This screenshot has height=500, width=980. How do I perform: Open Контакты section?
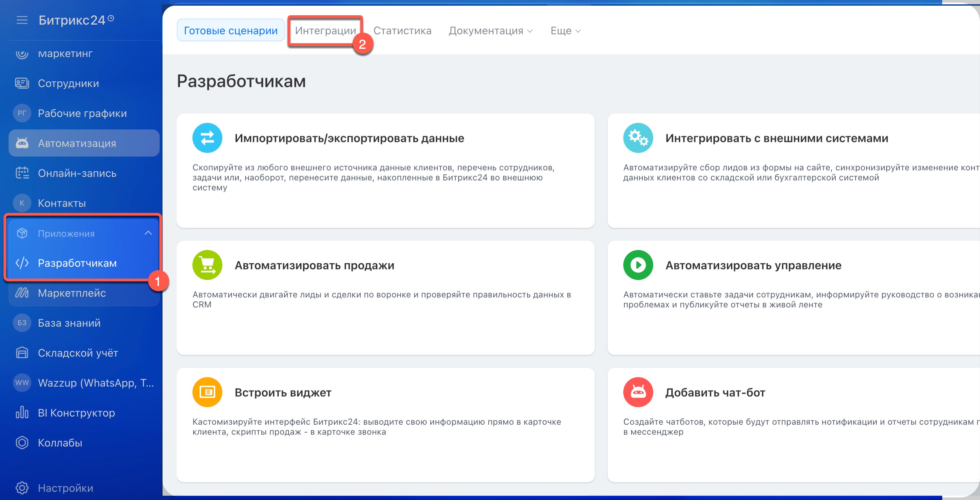pos(84,203)
